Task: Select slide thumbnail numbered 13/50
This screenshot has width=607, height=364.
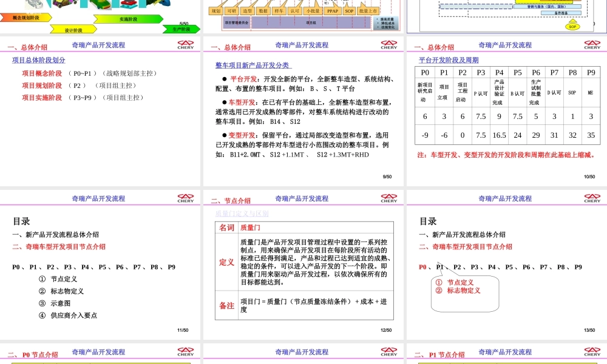Action: (507, 265)
